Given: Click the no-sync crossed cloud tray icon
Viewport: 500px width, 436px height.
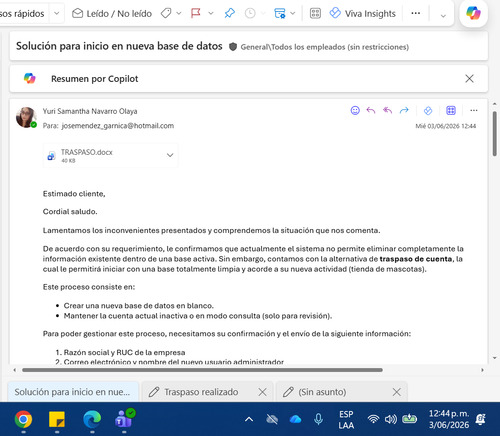Looking at the screenshot, I should (x=272, y=419).
